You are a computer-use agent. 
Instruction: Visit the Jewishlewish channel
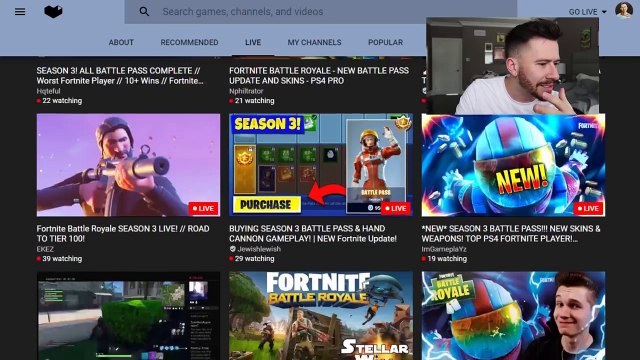tap(259, 249)
